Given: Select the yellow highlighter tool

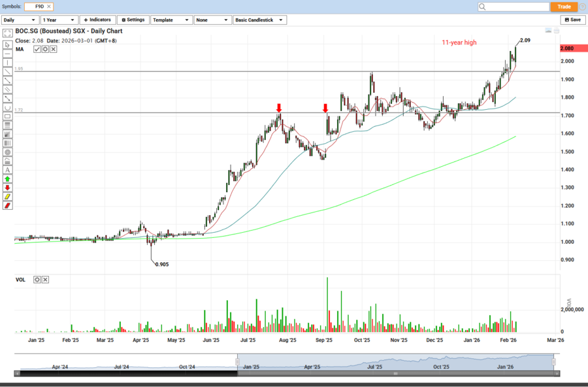Looking at the screenshot, I should point(7,196).
